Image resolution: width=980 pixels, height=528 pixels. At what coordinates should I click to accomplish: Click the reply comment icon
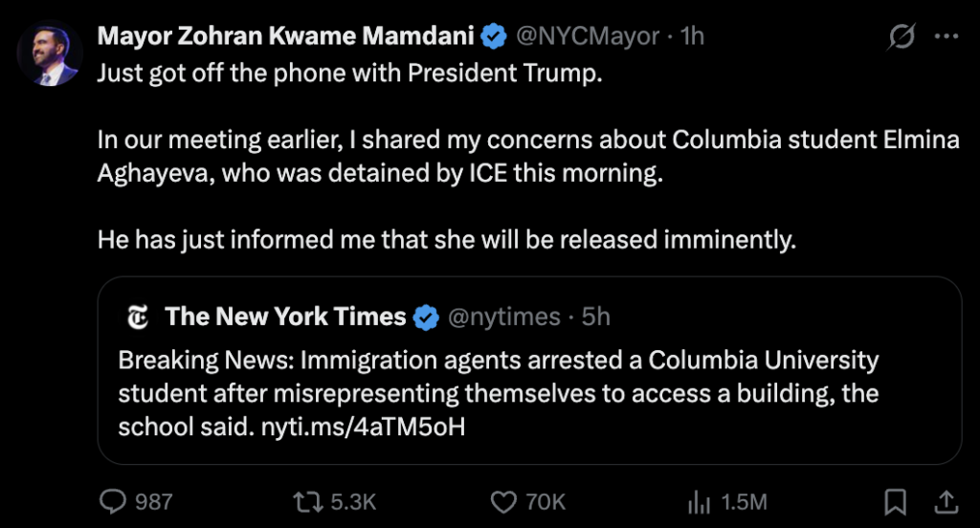pyautogui.click(x=114, y=500)
